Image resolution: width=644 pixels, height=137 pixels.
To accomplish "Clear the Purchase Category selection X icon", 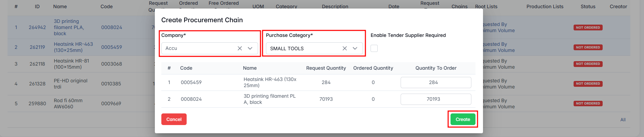I will click(345, 49).
